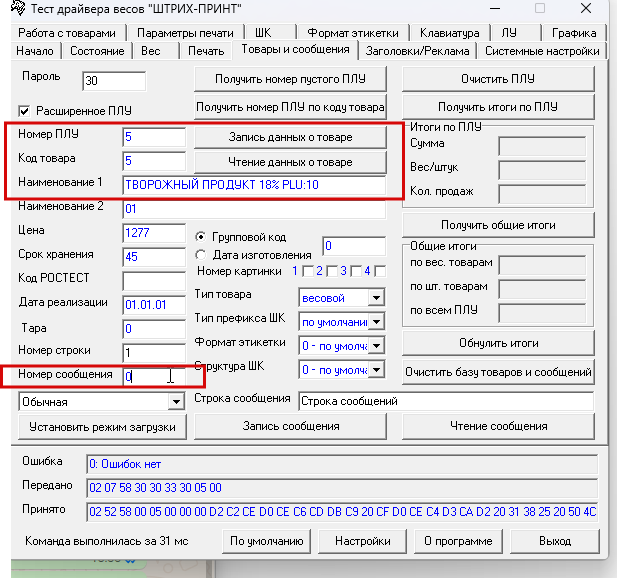The width and height of the screenshot is (617, 578).
Task: Switch to the Графика tab
Action: (574, 33)
